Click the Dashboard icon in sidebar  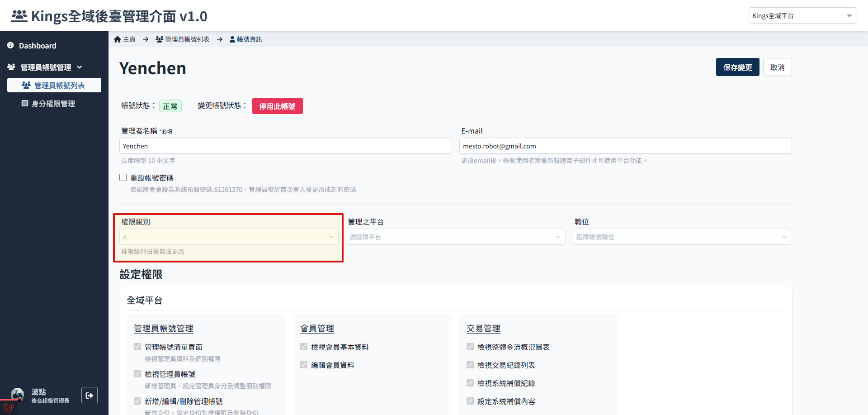tap(10, 45)
